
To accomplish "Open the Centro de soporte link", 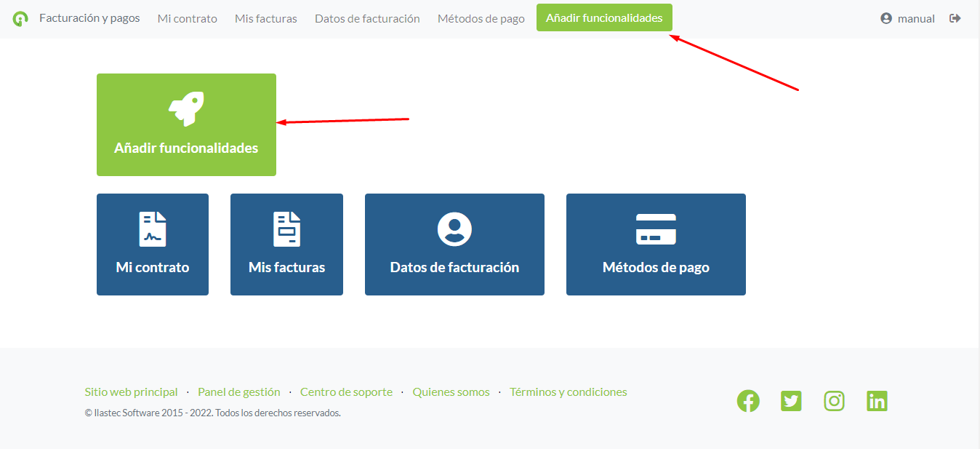I will pos(346,392).
